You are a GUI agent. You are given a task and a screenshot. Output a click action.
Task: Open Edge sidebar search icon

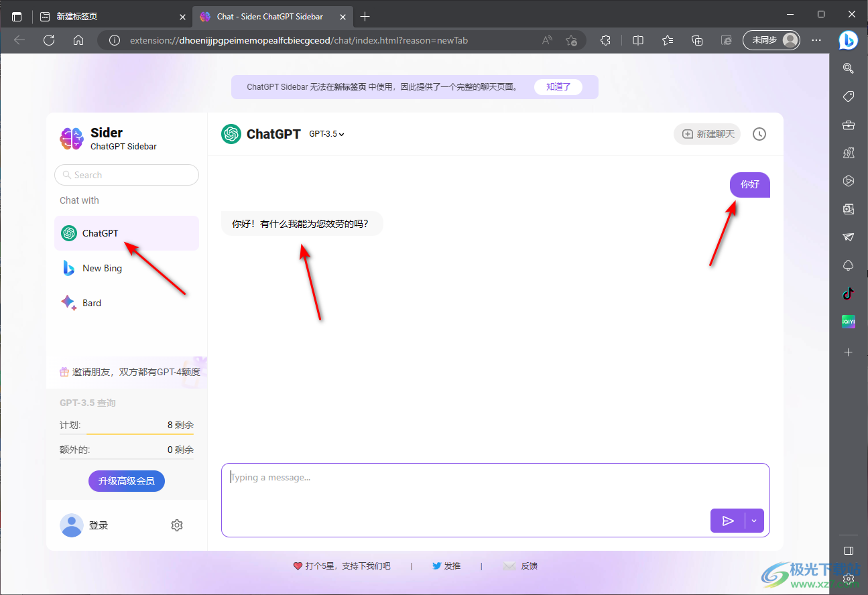pyautogui.click(x=848, y=68)
